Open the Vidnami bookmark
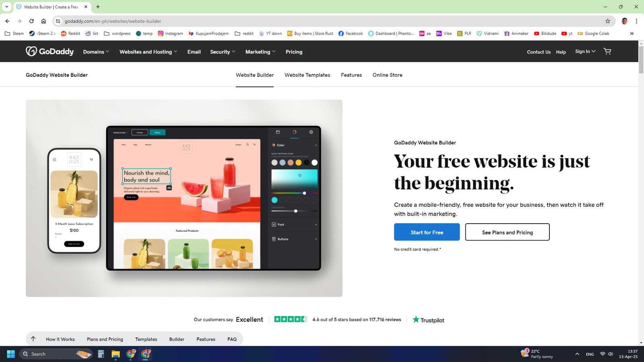The height and width of the screenshot is (362, 644). 487,33
